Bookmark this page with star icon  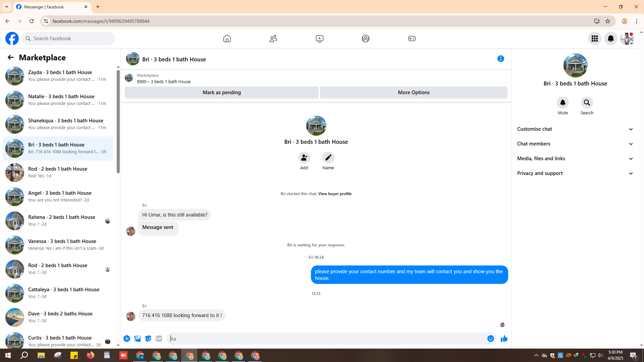click(608, 21)
